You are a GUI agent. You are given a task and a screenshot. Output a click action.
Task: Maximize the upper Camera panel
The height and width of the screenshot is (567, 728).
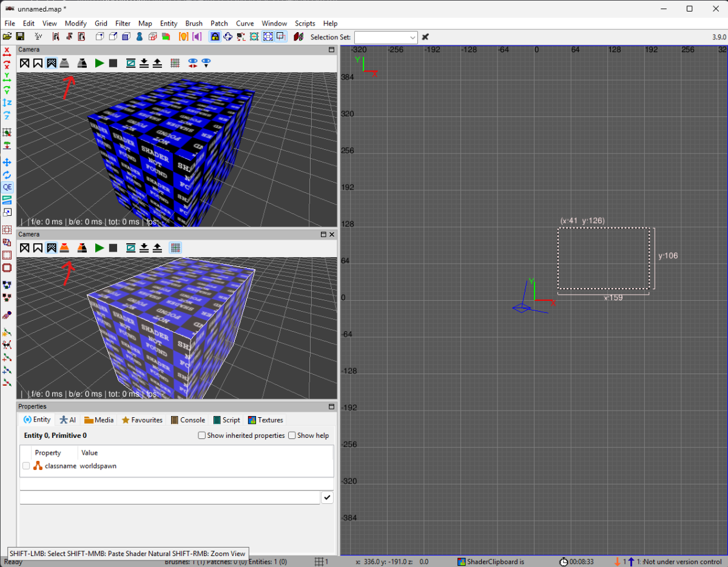click(331, 50)
